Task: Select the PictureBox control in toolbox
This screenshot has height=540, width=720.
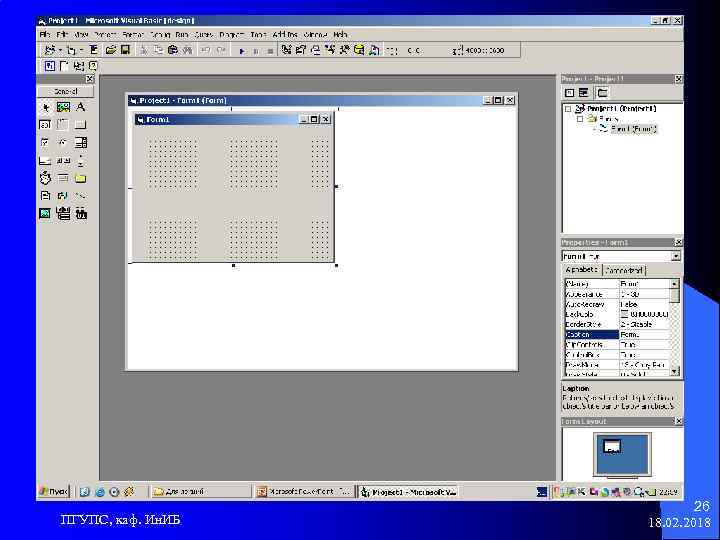Action: [x=63, y=107]
